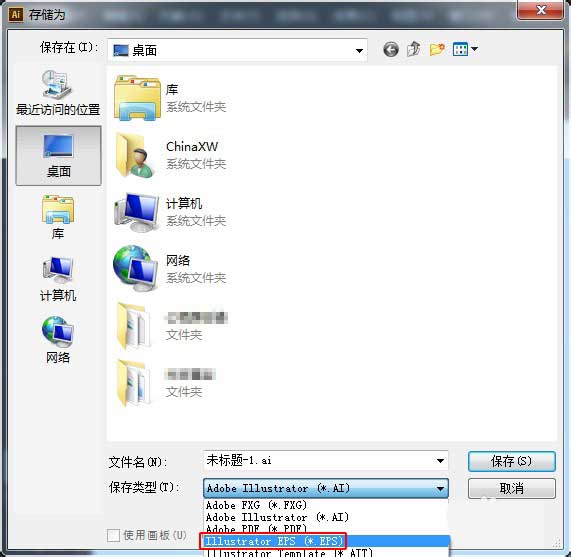Choose Adobe PDF (*.PDF) format
This screenshot has width=571, height=557.
point(326,529)
